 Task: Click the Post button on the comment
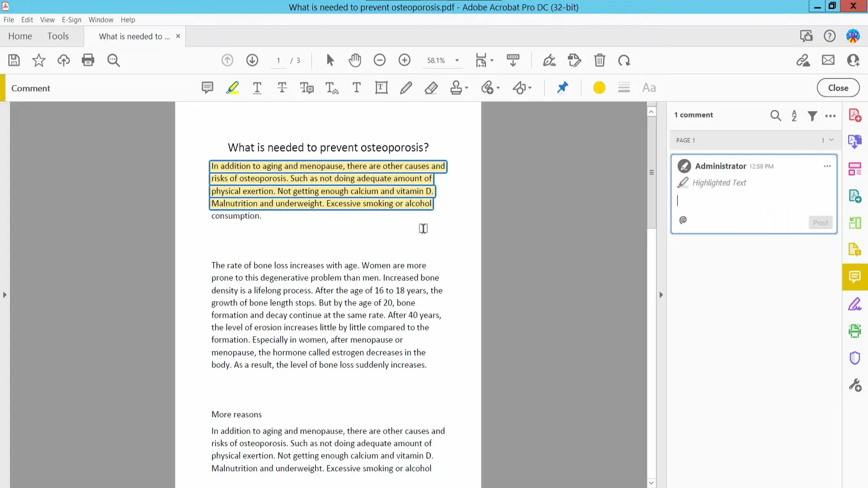(820, 222)
